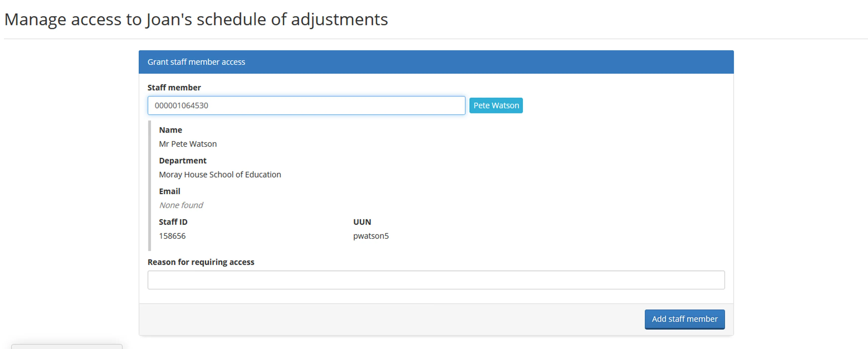Click the Staff ID label
868x349 pixels.
pos(173,222)
